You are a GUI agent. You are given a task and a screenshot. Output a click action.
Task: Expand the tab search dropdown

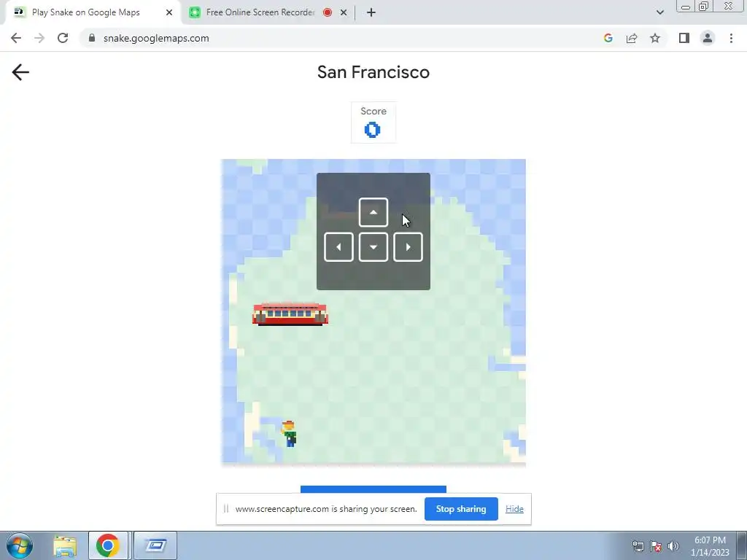pyautogui.click(x=659, y=12)
